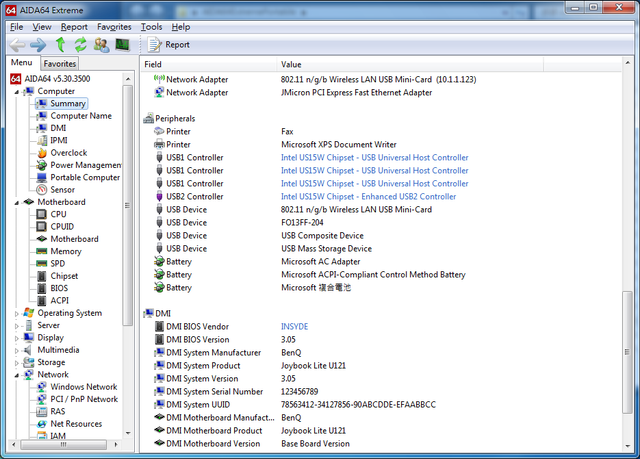This screenshot has height=459, width=640.
Task: Click the main list scrollbar down arrow
Action: click(627, 446)
